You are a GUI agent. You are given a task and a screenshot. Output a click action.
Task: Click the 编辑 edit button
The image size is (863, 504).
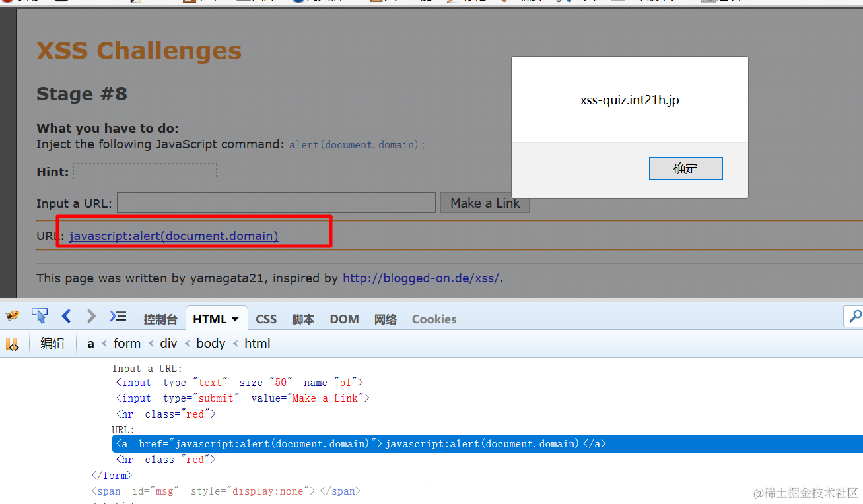coord(53,343)
